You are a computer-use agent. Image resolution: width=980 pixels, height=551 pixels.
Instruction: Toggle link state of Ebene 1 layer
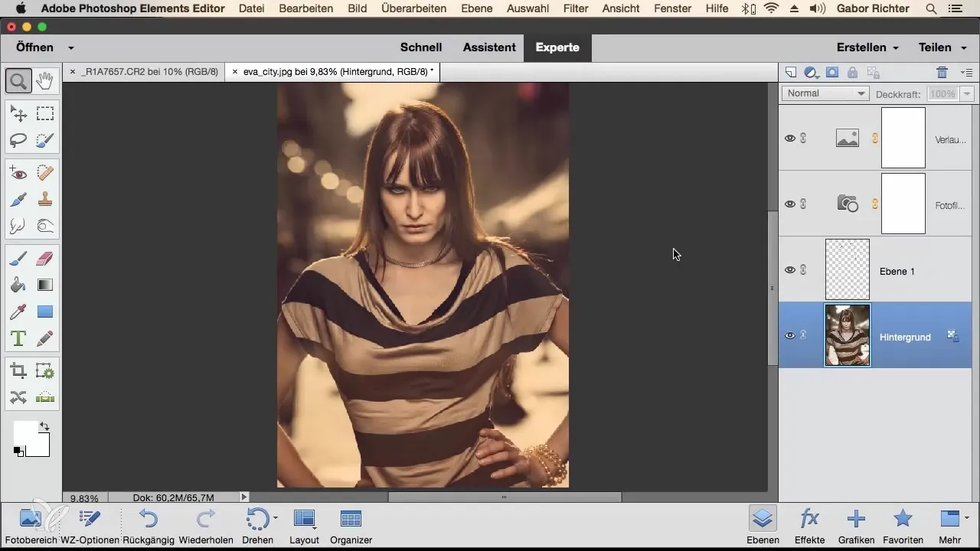tap(803, 269)
